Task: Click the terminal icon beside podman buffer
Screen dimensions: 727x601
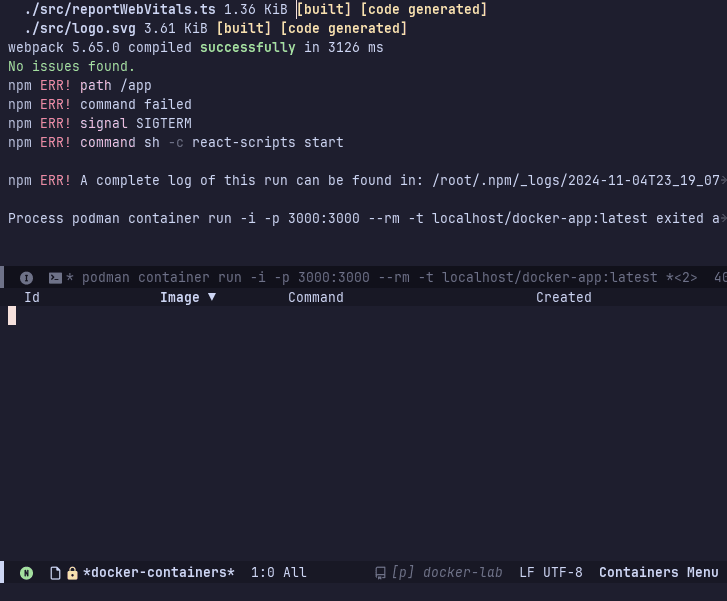Action: [56, 278]
